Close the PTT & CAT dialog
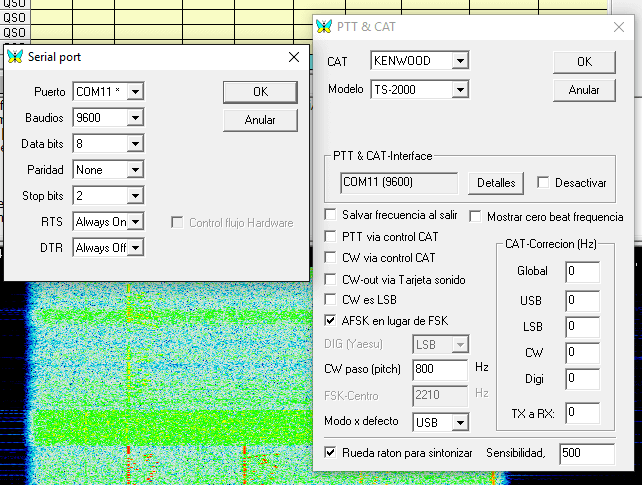642x485 pixels. [619, 27]
